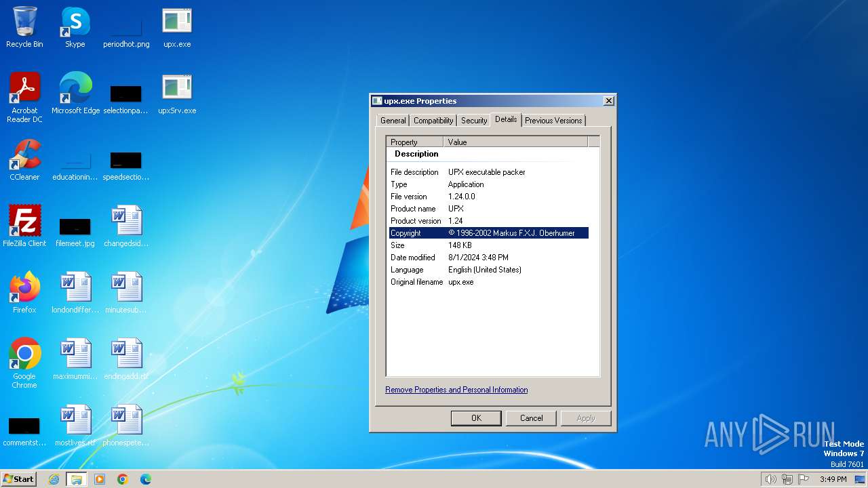Open the Start menu
Viewport: 868px width, 488px height.
18,479
